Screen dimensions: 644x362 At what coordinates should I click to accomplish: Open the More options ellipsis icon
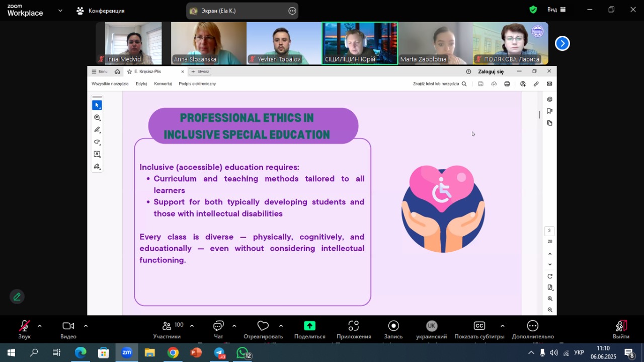[x=533, y=326]
